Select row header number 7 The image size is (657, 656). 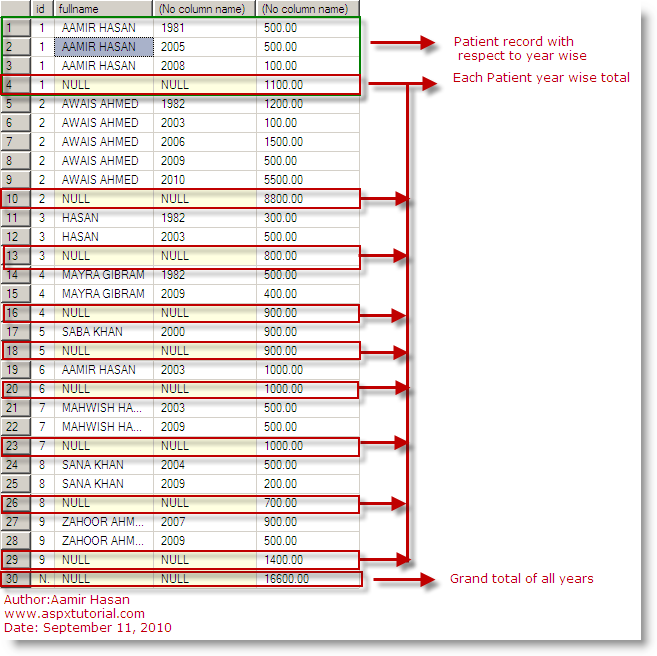coord(16,142)
